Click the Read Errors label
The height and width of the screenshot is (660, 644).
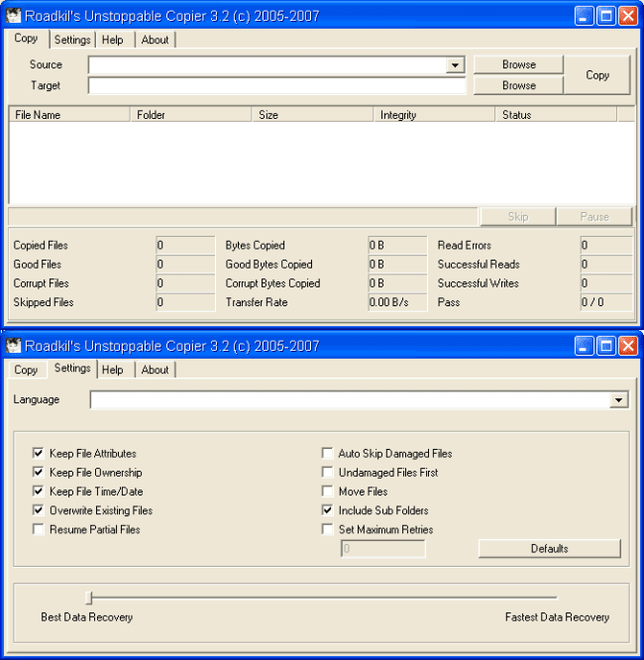[465, 246]
